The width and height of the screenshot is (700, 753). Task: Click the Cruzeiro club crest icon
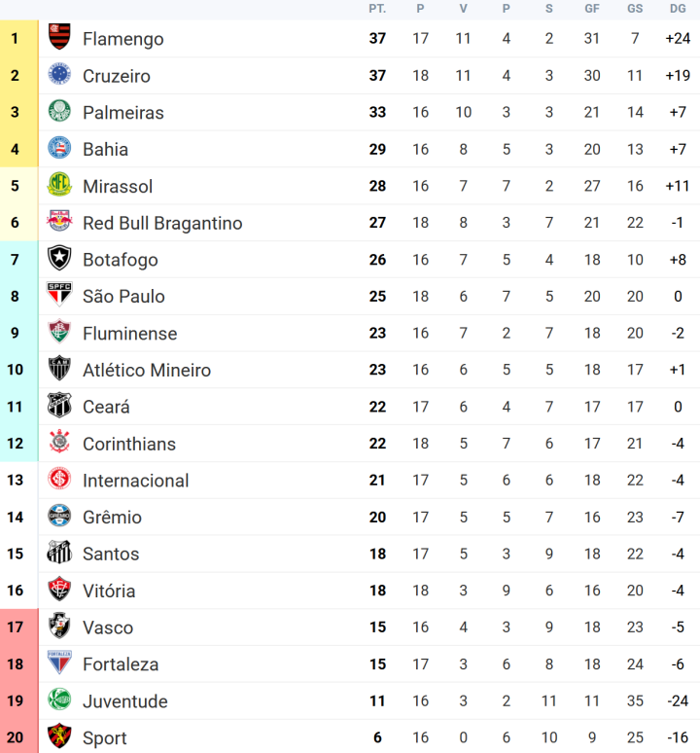(x=59, y=76)
